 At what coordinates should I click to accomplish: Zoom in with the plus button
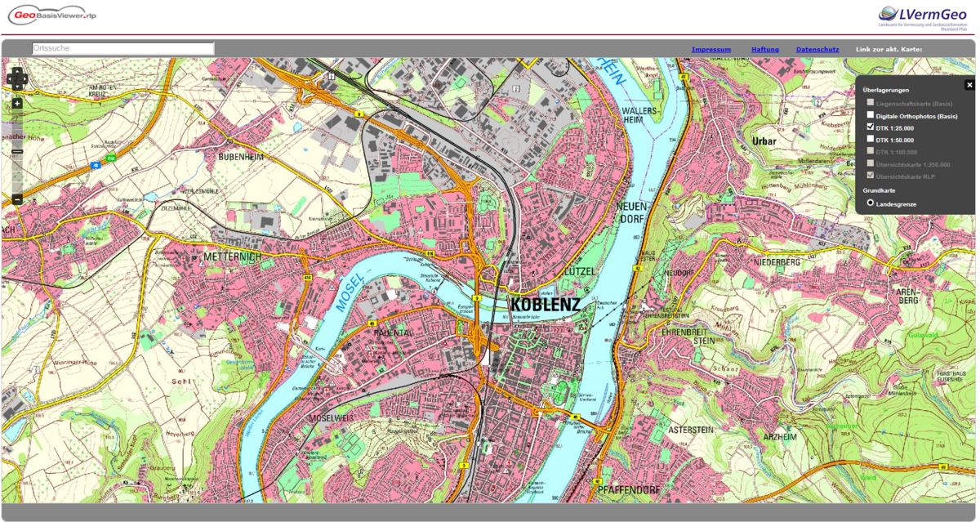16,104
